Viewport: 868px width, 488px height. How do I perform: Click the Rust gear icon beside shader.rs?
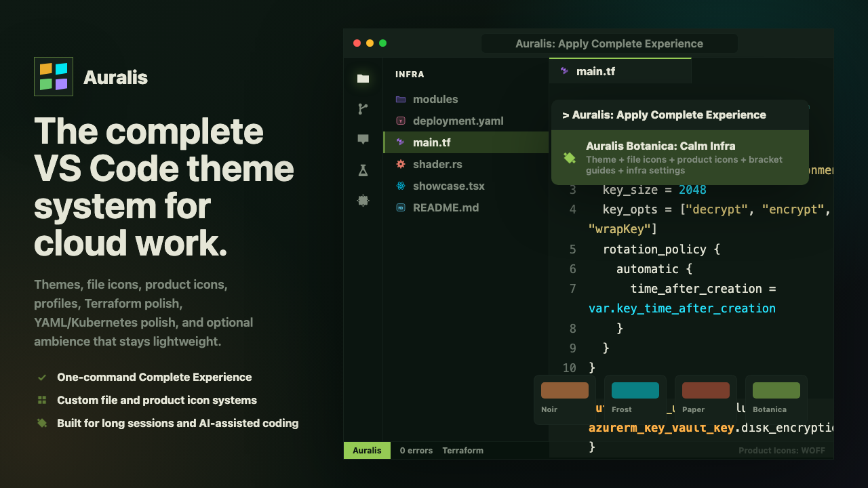(x=401, y=164)
